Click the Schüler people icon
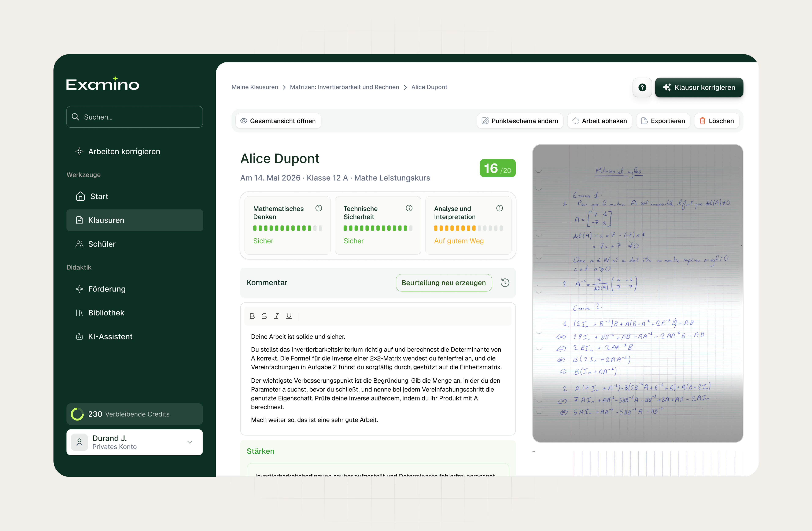Image resolution: width=812 pixels, height=531 pixels. pos(80,244)
